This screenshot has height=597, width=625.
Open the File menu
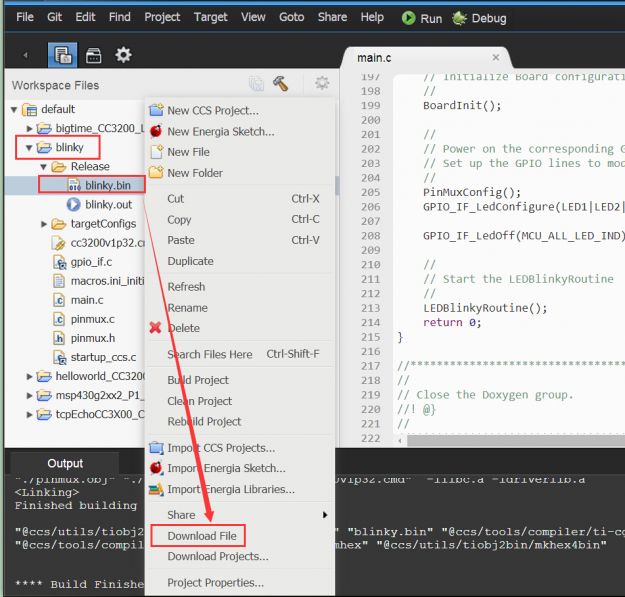point(25,17)
